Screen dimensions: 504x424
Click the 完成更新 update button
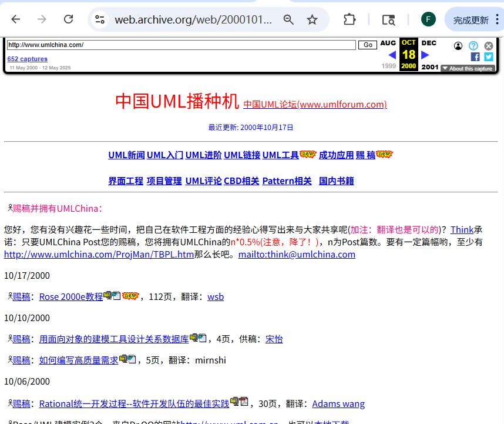click(471, 20)
